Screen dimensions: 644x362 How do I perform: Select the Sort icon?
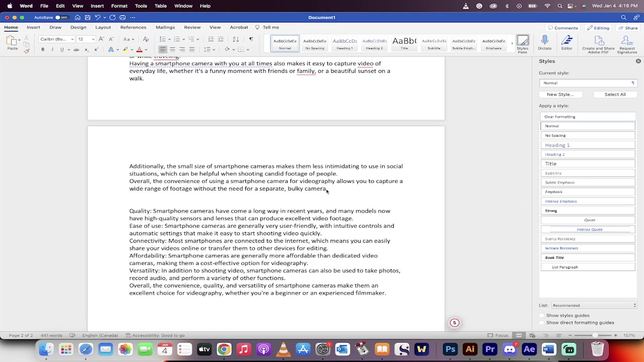click(235, 39)
